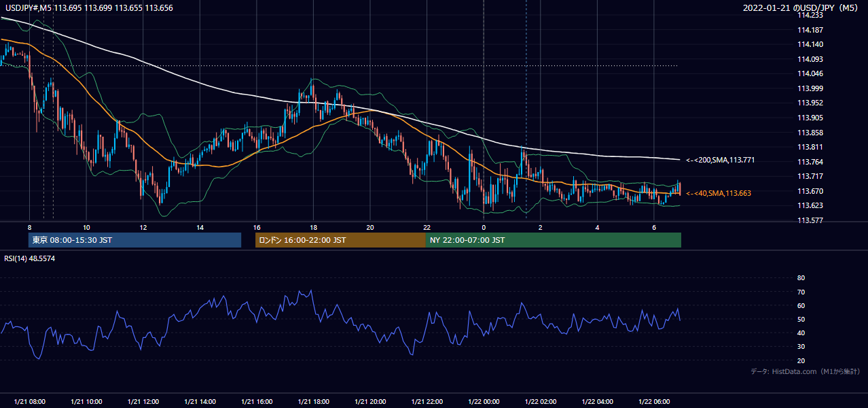
Task: Click the price axis value 113.623
Action: tap(810, 205)
